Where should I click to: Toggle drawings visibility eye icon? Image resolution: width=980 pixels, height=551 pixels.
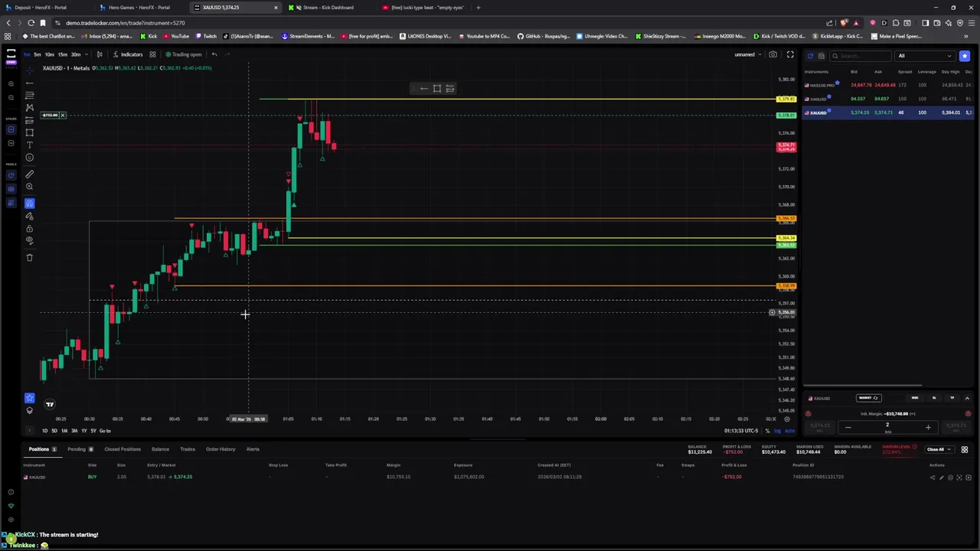[x=30, y=240]
